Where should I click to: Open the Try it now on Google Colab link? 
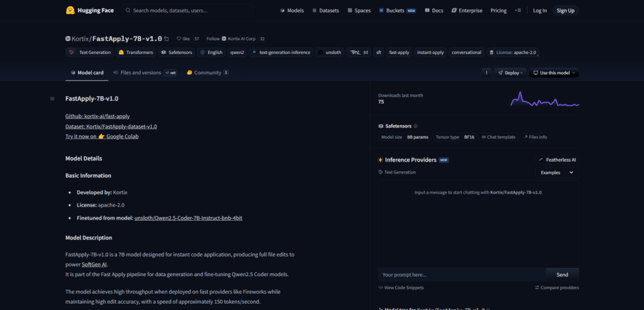tap(102, 136)
